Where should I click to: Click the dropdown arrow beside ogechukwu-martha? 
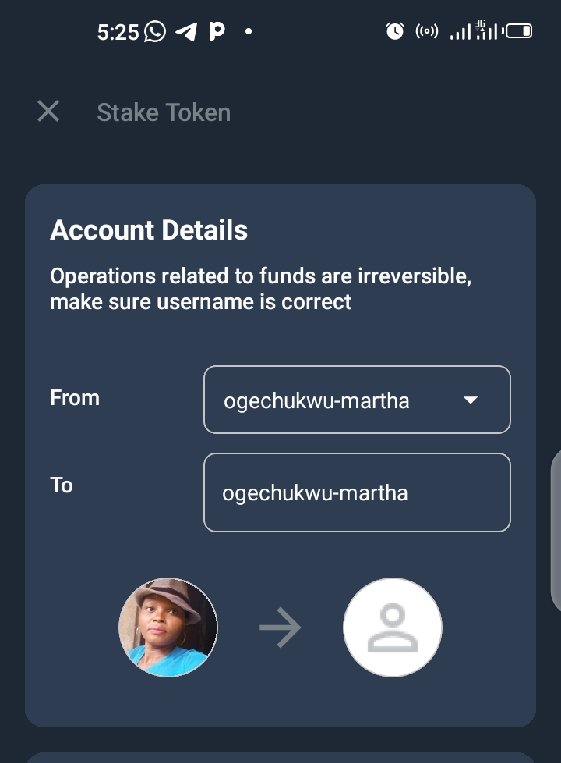[x=471, y=400]
